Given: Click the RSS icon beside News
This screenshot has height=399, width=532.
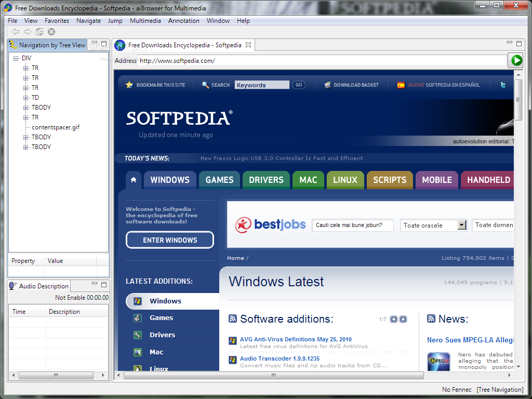Looking at the screenshot, I should (x=431, y=318).
